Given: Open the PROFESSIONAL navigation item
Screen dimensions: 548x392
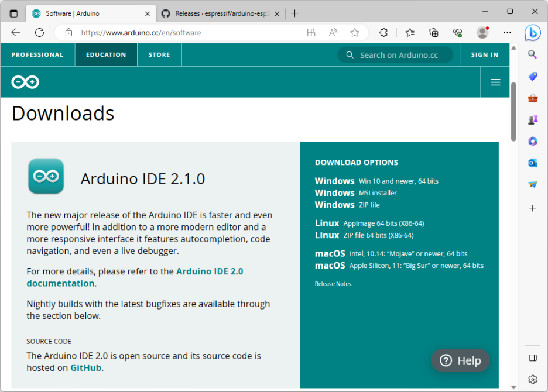Looking at the screenshot, I should click(37, 55).
